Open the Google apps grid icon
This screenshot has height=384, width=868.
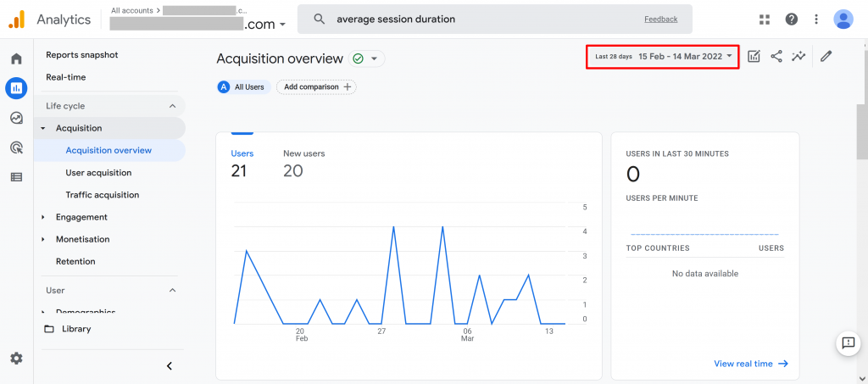click(x=765, y=19)
